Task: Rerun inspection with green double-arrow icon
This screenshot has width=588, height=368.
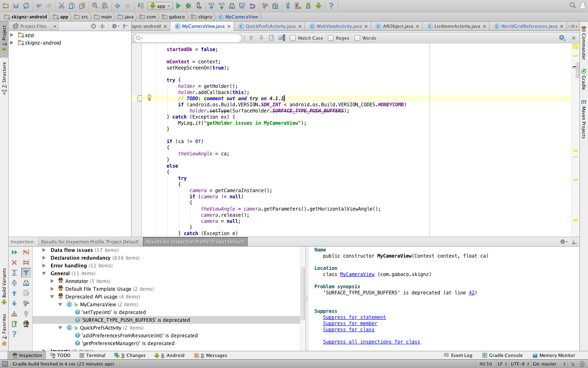Action: click(x=14, y=252)
